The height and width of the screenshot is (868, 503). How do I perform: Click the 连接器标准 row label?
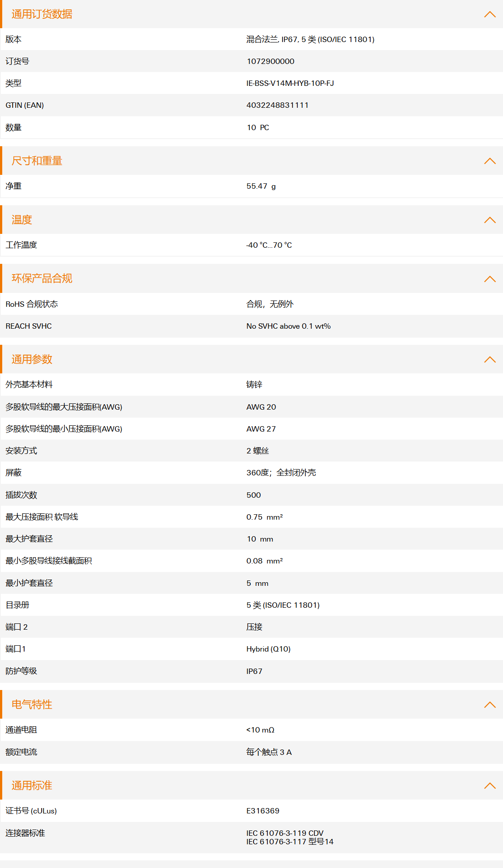[25, 833]
